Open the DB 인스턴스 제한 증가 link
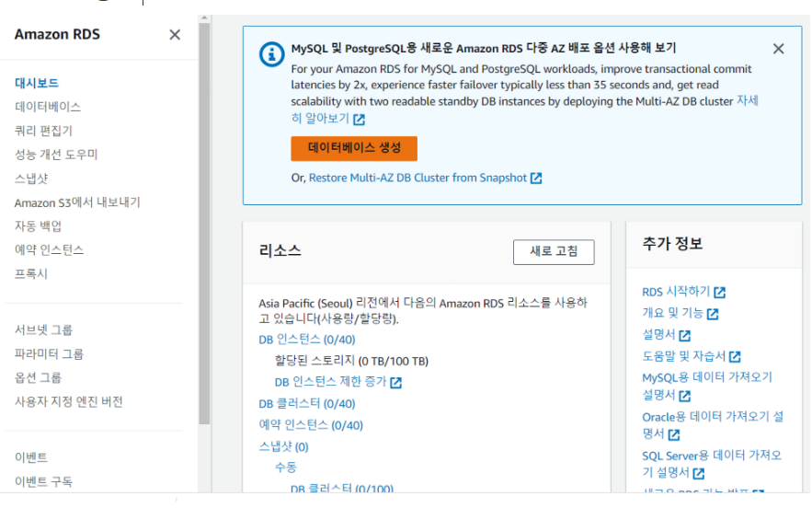The image size is (812, 508). (x=330, y=382)
